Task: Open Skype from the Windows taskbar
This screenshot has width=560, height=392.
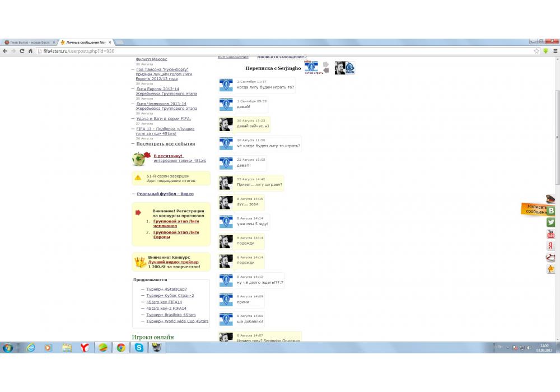Action: coord(138,348)
